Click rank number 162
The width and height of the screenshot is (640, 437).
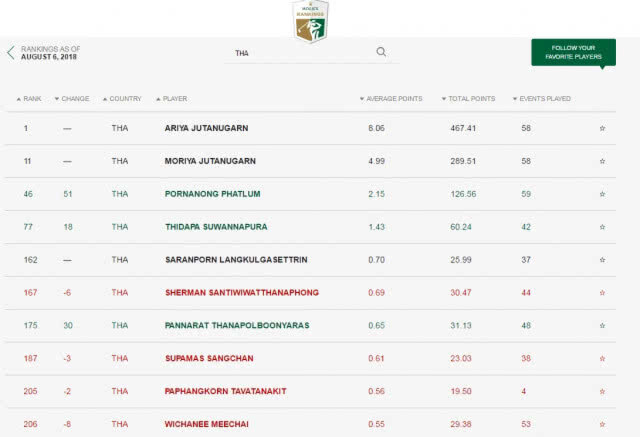point(31,260)
